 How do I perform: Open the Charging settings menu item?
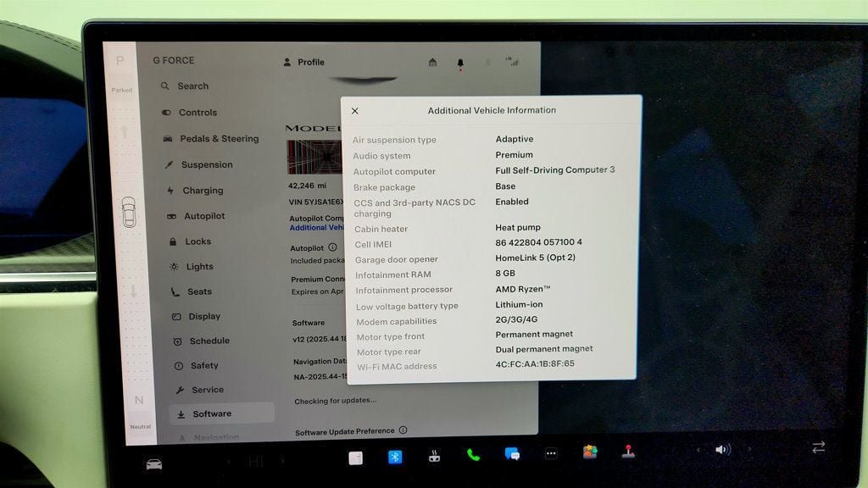tap(203, 191)
